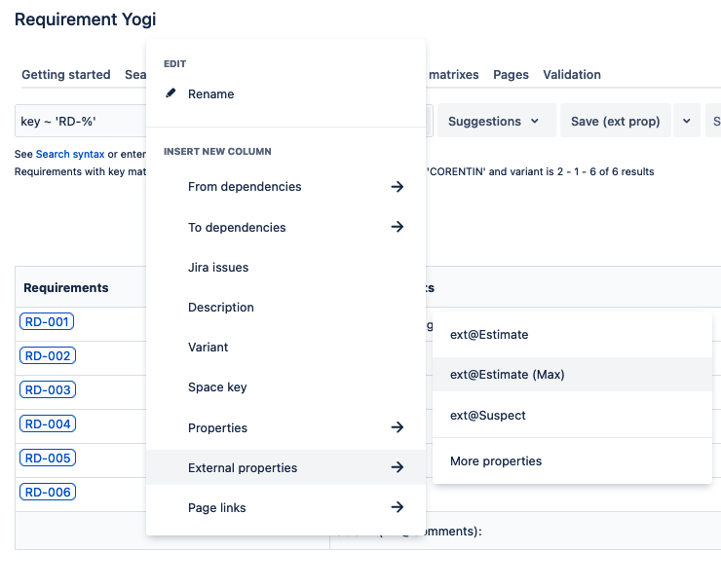Image resolution: width=721 pixels, height=588 pixels.
Task: Open requirement RD-003 link
Action: [48, 390]
